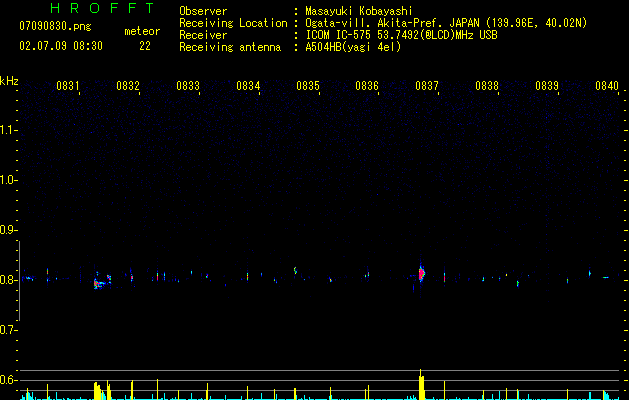
Task: Click the Observer label
Action: click(x=203, y=11)
